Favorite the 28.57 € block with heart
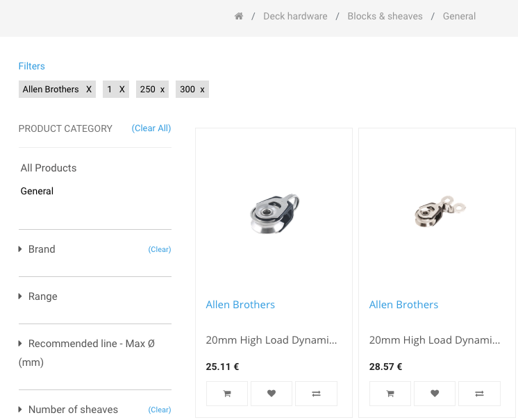Image resolution: width=518 pixels, height=420 pixels. [x=435, y=394]
